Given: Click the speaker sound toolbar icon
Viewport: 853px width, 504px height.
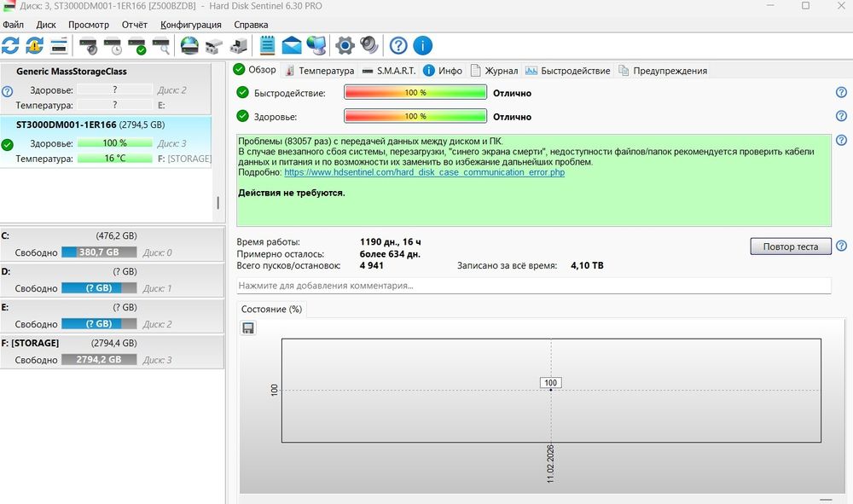Looking at the screenshot, I should pyautogui.click(x=368, y=46).
